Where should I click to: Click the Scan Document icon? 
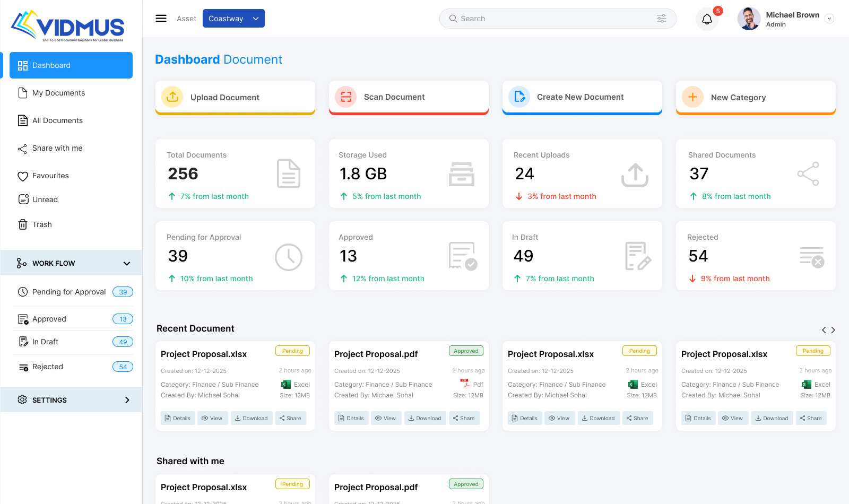(346, 97)
